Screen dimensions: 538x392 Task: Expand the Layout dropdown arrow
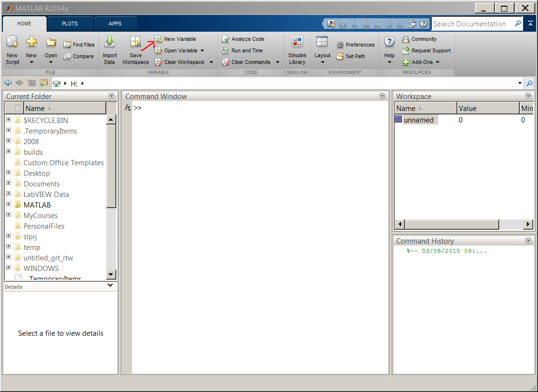322,62
